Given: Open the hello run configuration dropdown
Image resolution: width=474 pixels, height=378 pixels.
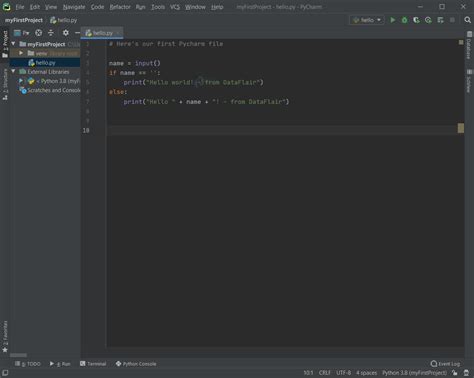Looking at the screenshot, I should click(367, 20).
